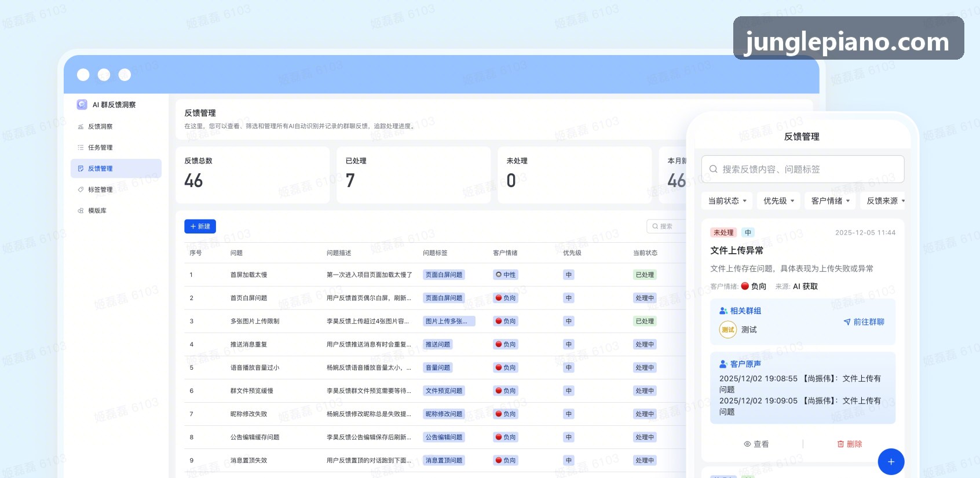Click the red 未处理 tag on the mobile card
The width and height of the screenshot is (980, 478).
pyautogui.click(x=723, y=233)
